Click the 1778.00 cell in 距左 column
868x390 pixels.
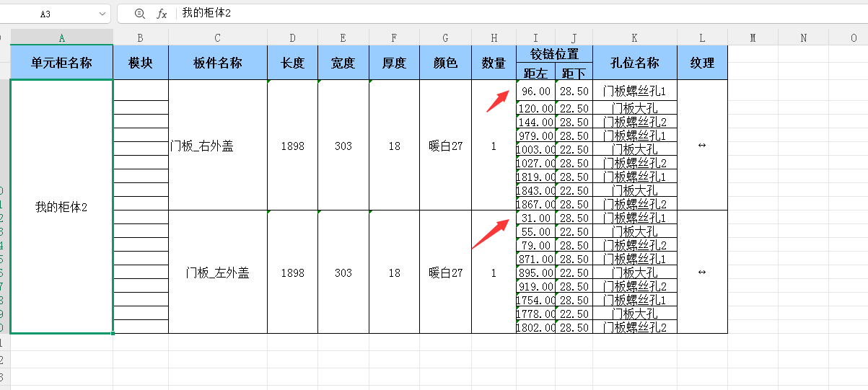(535, 314)
